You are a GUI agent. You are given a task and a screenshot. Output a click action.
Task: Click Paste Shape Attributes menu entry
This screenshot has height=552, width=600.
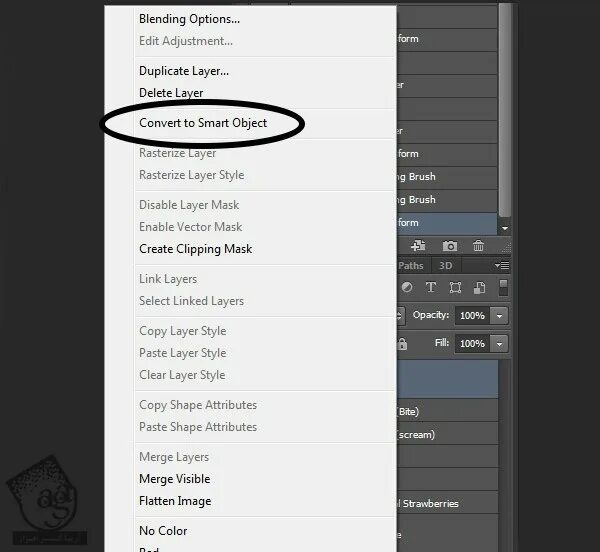(198, 427)
